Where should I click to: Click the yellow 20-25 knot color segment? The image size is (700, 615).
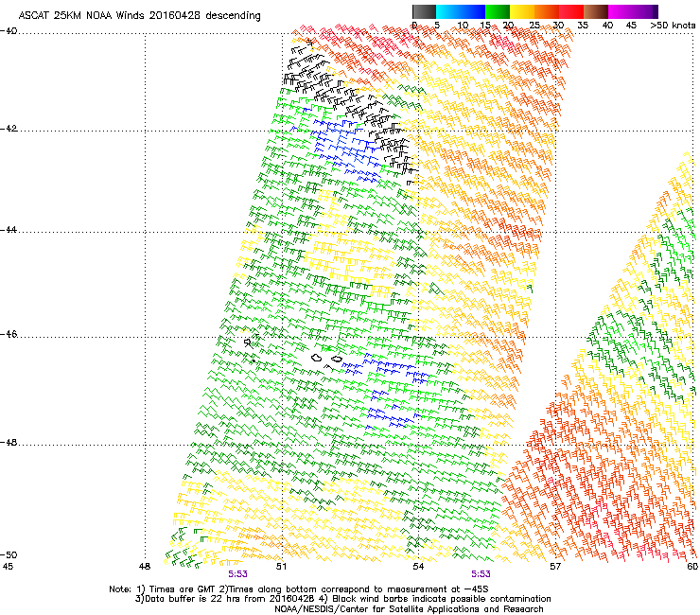pos(522,11)
